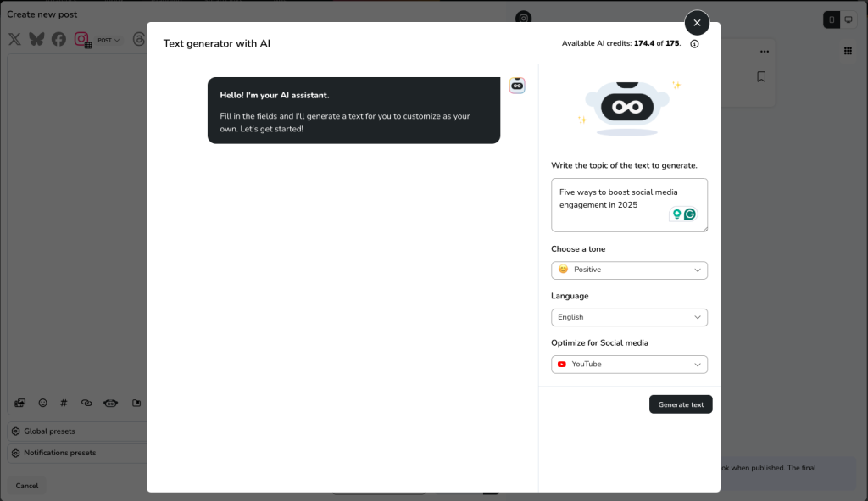Click the bookmark icon in preview
Image resolution: width=868 pixels, height=501 pixels.
(x=761, y=77)
